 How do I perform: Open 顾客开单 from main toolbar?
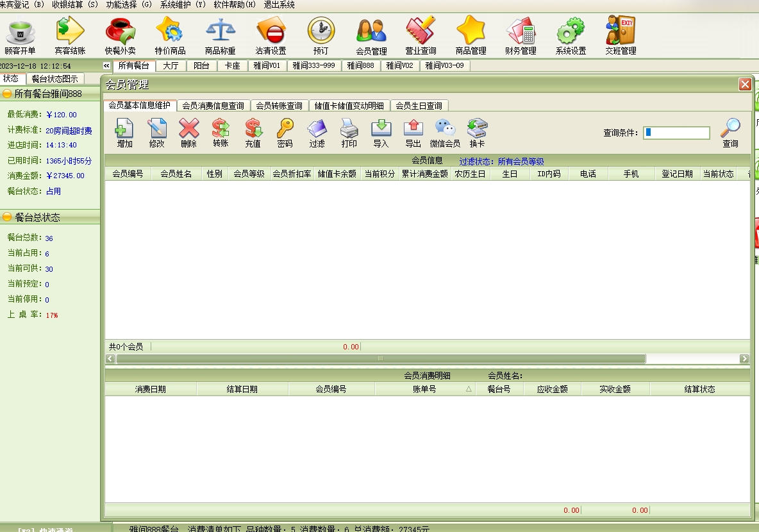pos(20,36)
